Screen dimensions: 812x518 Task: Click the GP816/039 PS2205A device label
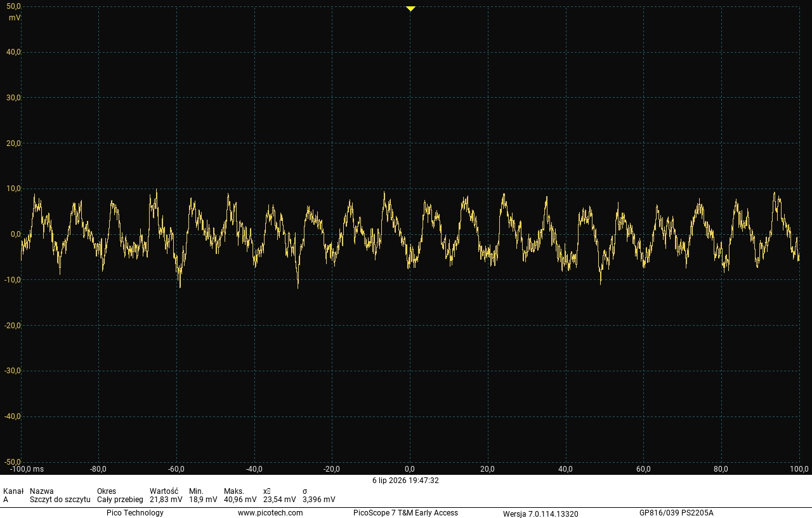coord(676,513)
